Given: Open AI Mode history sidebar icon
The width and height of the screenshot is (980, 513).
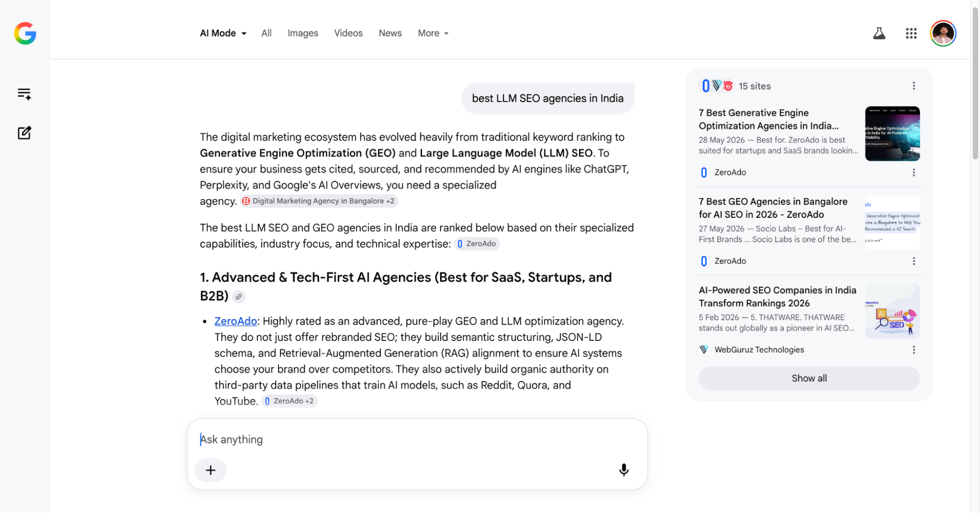Looking at the screenshot, I should click(25, 94).
